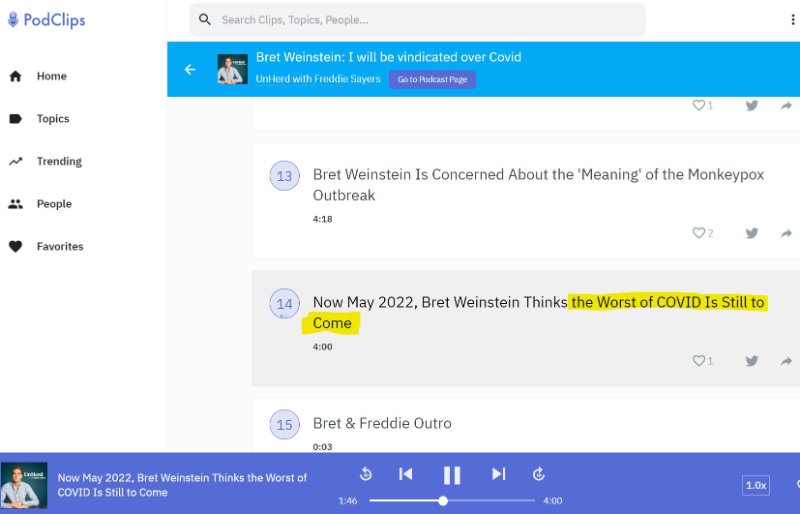Open the 'Bret & Freddie Outro' clip
Screen dimensions: 800x514
coord(382,423)
